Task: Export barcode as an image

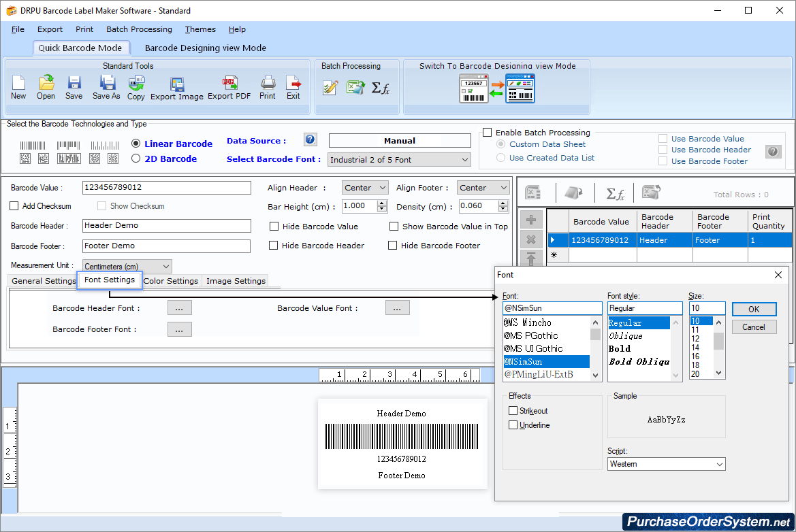Action: 178,88
